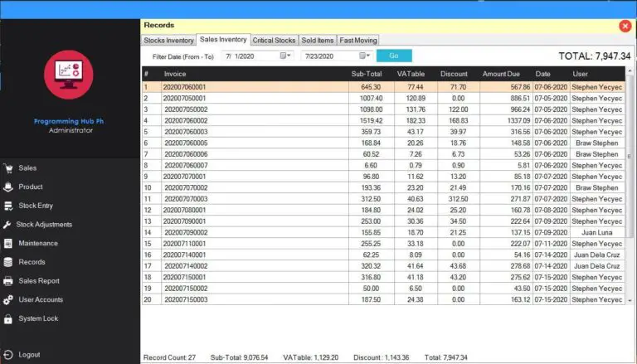The image size is (637, 364).
Task: Select the Sales Inventory tab
Action: 223,40
